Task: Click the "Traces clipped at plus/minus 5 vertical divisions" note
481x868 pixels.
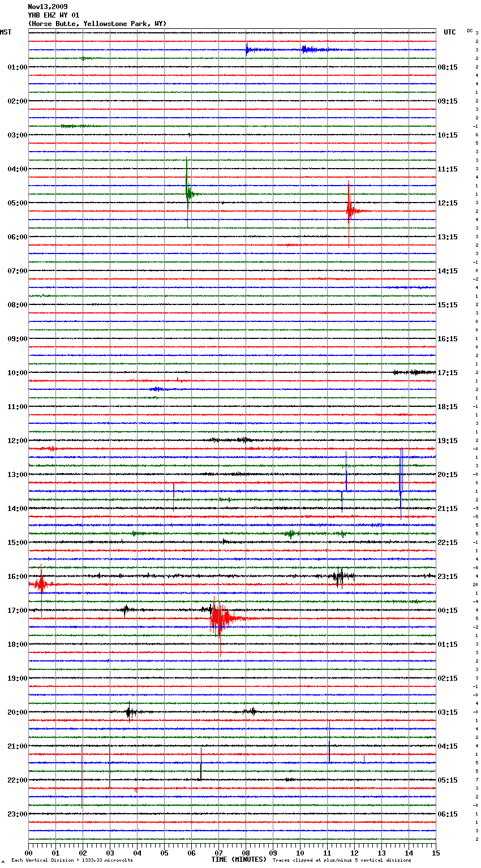Action: tap(342, 861)
